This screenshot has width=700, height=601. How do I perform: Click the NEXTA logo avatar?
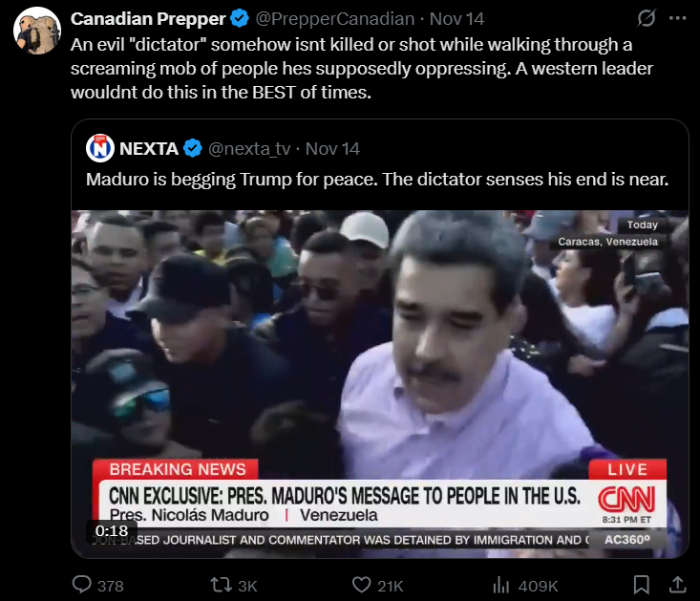(100, 148)
